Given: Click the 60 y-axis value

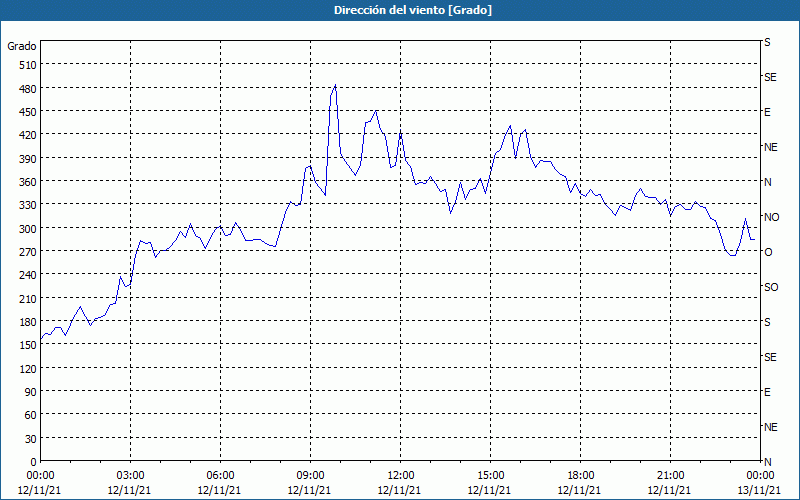Looking at the screenshot, I should click(31, 415).
